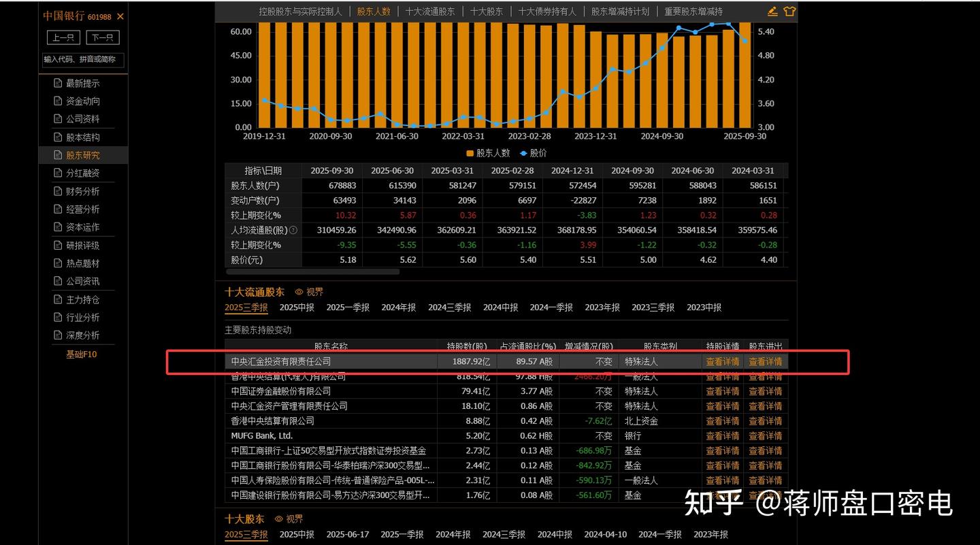Viewport: 980px width, 545px height.
Task: Click the page icon beside 分红融资
Action: coord(58,173)
